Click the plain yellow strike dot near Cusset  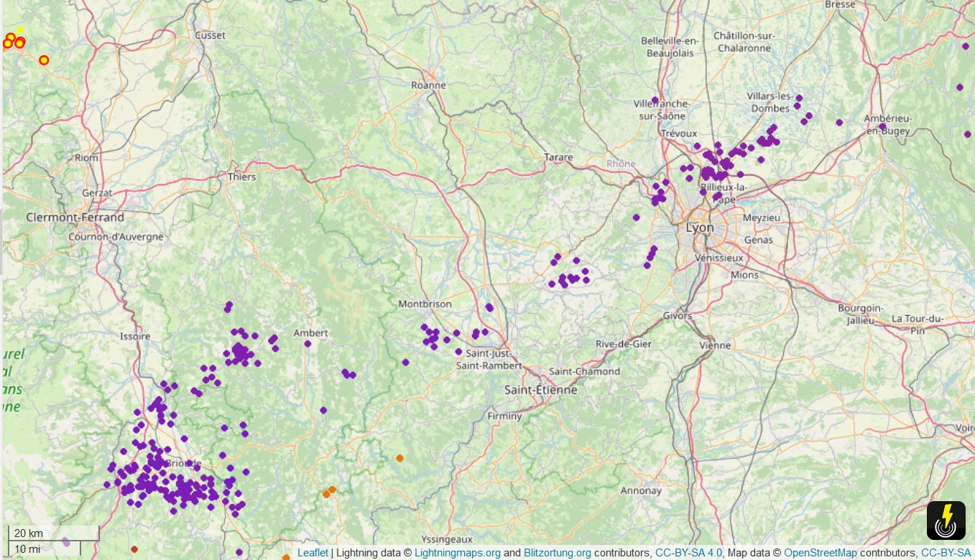point(20,30)
